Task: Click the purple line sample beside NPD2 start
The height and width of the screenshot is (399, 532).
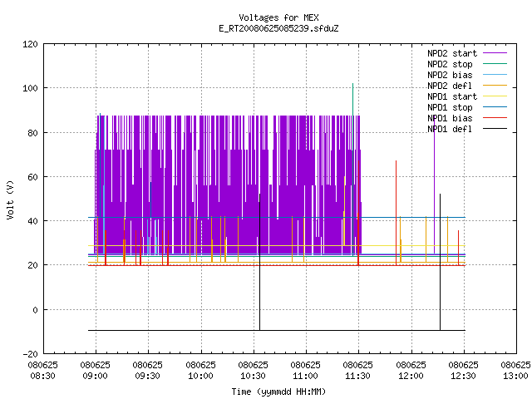Action: click(x=495, y=53)
